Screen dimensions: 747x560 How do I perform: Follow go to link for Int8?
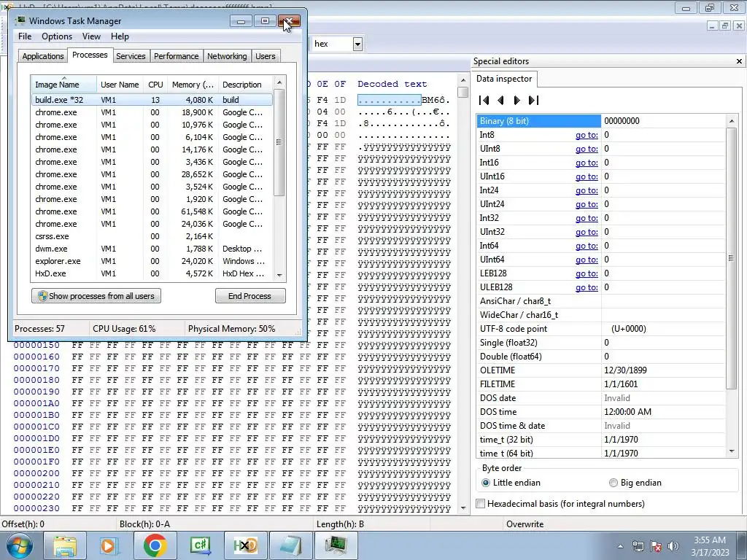coord(587,135)
